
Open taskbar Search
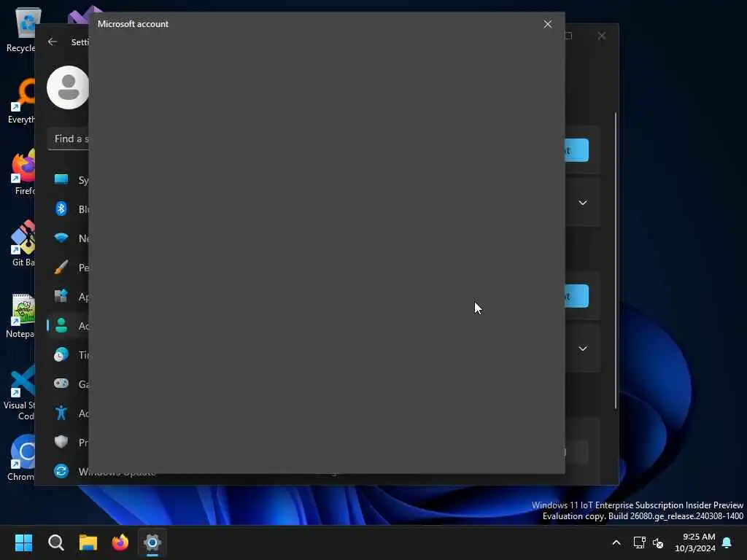pos(55,542)
